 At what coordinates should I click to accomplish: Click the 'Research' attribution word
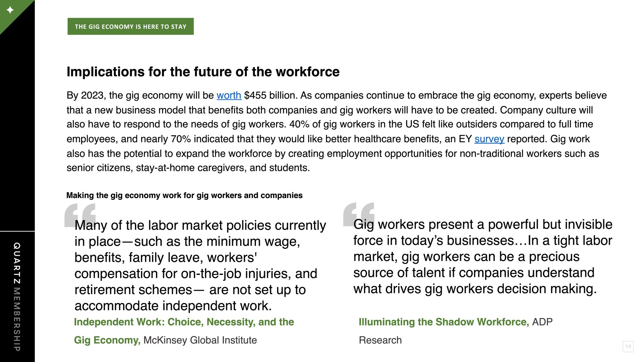[380, 340]
